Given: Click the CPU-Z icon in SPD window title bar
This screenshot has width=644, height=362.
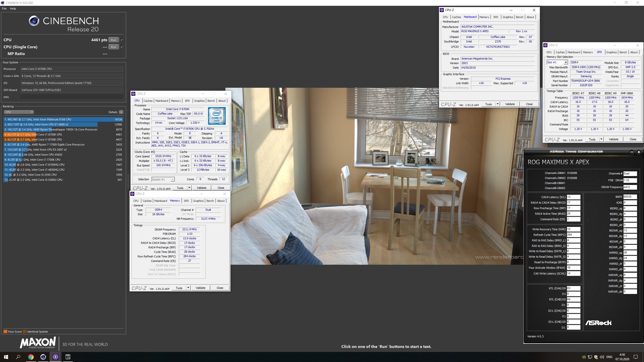Looking at the screenshot, I should 545,45.
